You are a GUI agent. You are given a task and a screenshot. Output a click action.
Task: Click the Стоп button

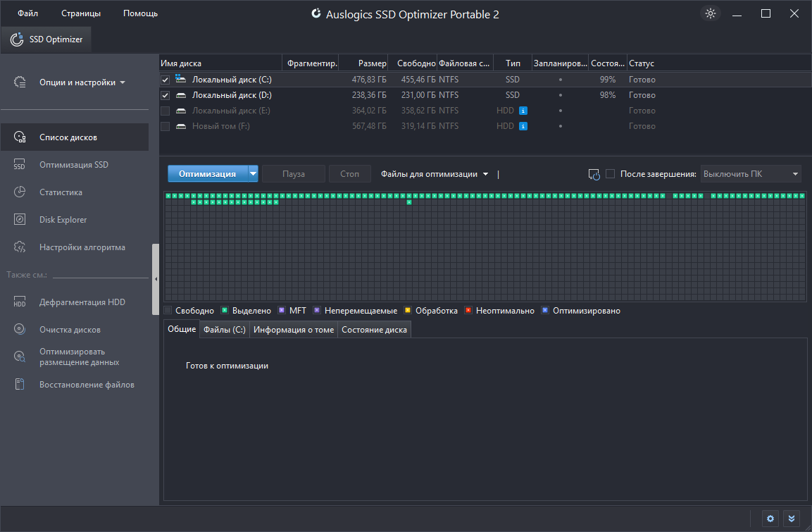pos(349,174)
